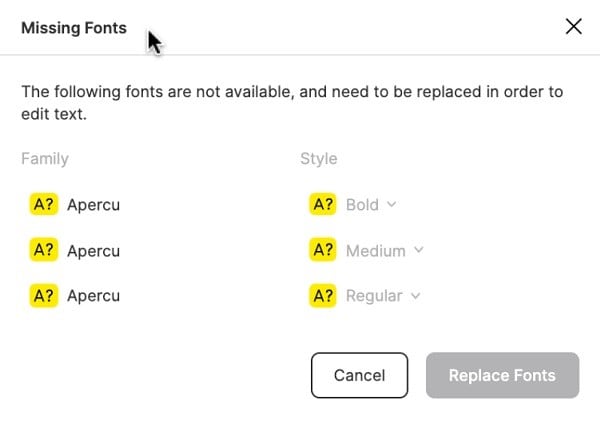600x421 pixels.
Task: Click the missing-font icon beside Medium style
Action: pyautogui.click(x=323, y=250)
